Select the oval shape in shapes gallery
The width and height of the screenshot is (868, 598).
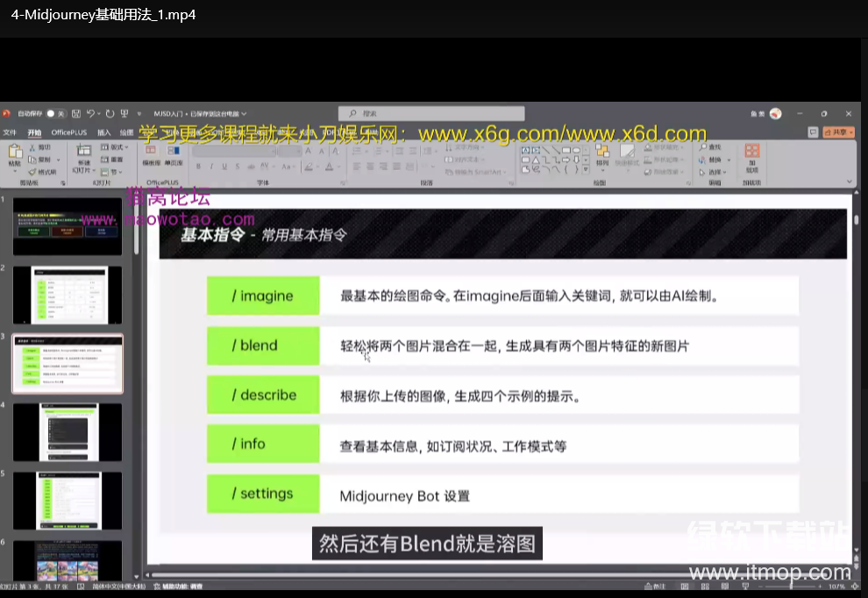tap(576, 150)
